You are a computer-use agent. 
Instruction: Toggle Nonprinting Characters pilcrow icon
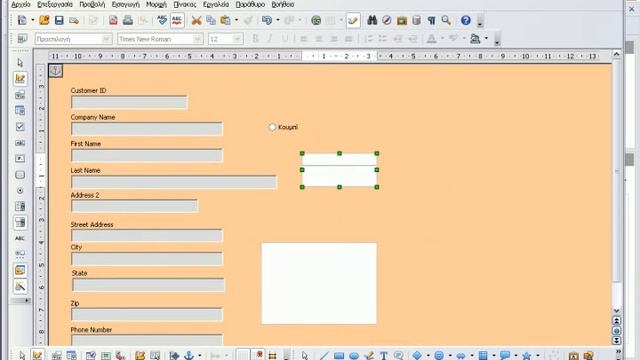pyautogui.click(x=431, y=20)
